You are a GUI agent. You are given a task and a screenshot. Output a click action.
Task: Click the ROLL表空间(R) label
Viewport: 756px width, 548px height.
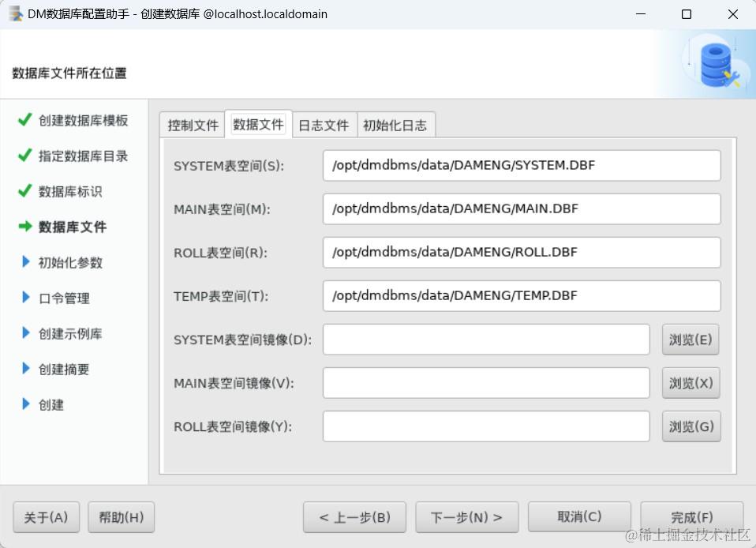[220, 253]
